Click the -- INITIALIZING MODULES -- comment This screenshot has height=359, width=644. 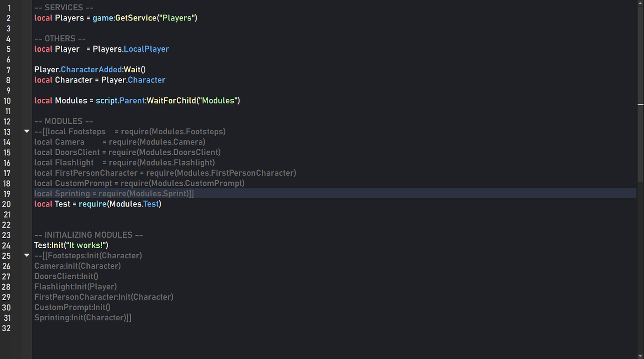tap(89, 235)
